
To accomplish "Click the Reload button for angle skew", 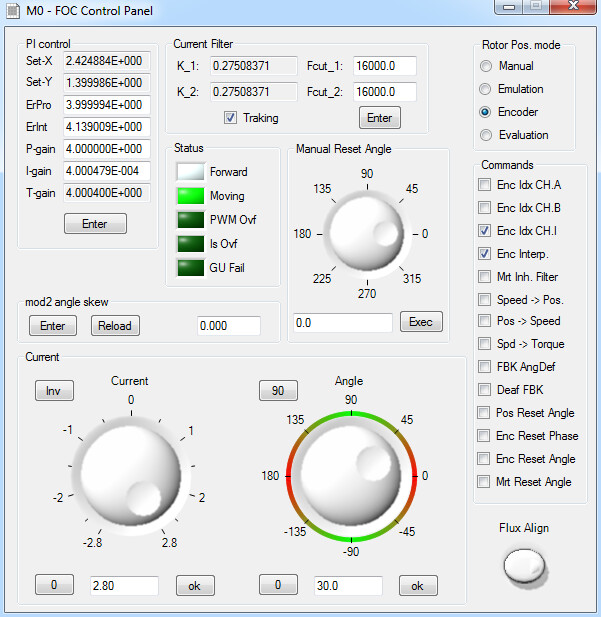I will click(x=115, y=325).
